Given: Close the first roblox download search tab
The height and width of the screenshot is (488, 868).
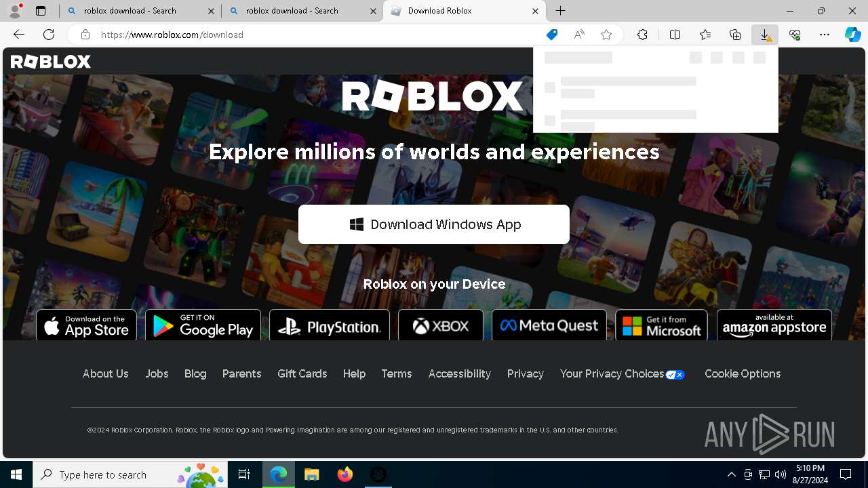Looking at the screenshot, I should (211, 11).
